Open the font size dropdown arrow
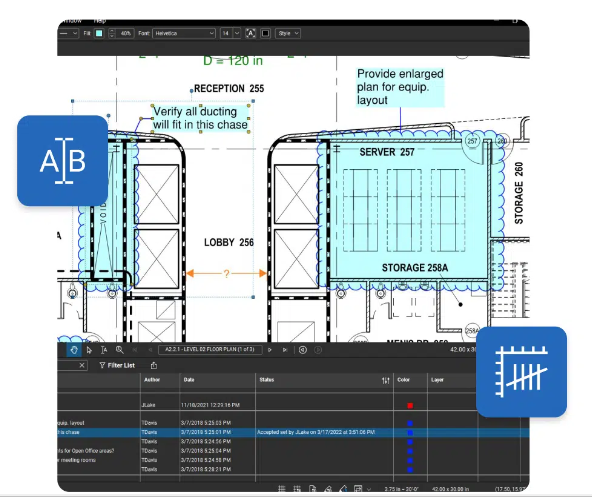 click(237, 33)
